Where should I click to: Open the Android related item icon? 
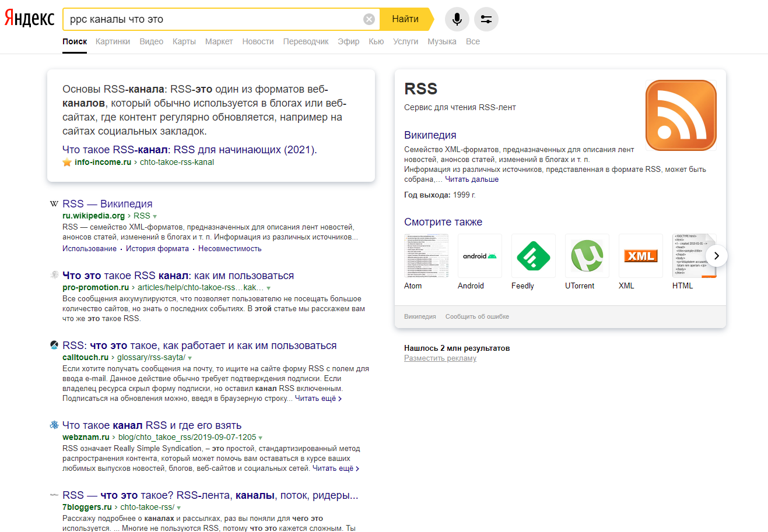(x=480, y=256)
